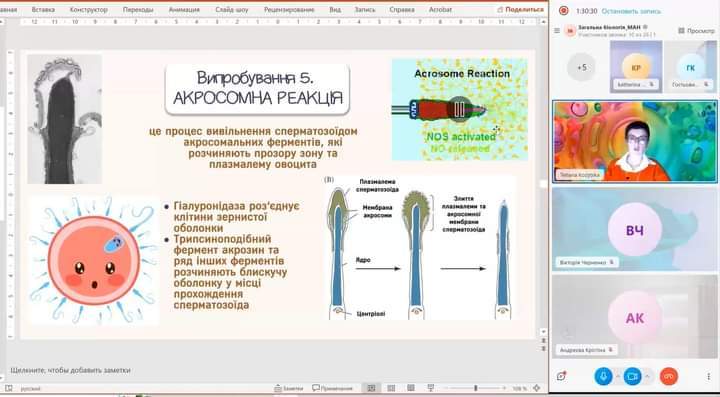Show the +5 additional participants
The width and height of the screenshot is (720, 397).
pos(581,67)
